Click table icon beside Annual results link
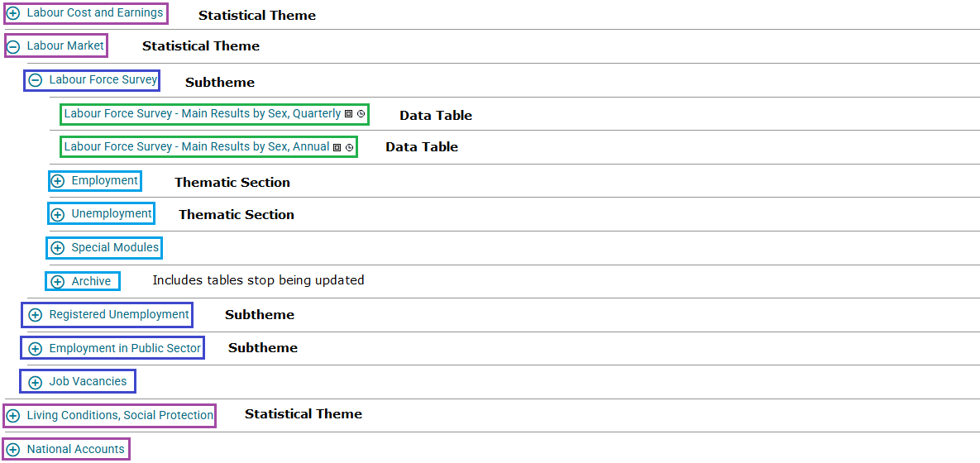Screen dimensions: 980x463 click(x=337, y=147)
